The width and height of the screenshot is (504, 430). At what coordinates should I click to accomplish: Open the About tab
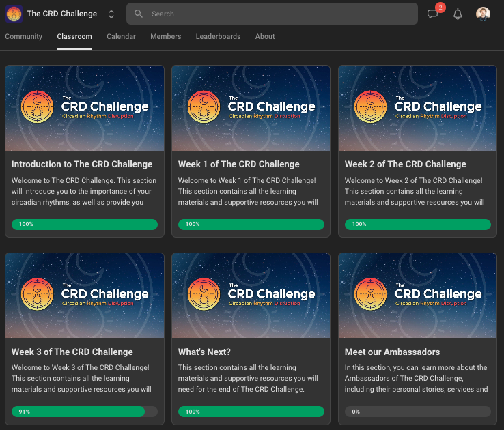click(x=265, y=37)
